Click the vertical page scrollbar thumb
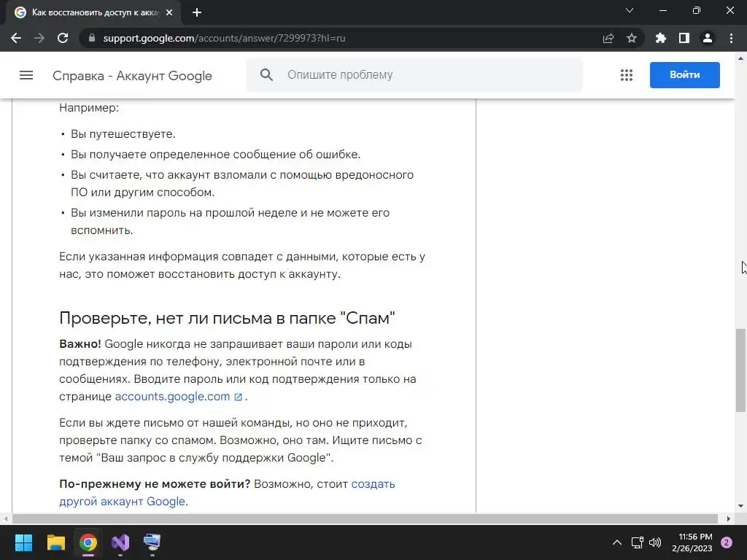This screenshot has width=747, height=560. click(x=741, y=370)
